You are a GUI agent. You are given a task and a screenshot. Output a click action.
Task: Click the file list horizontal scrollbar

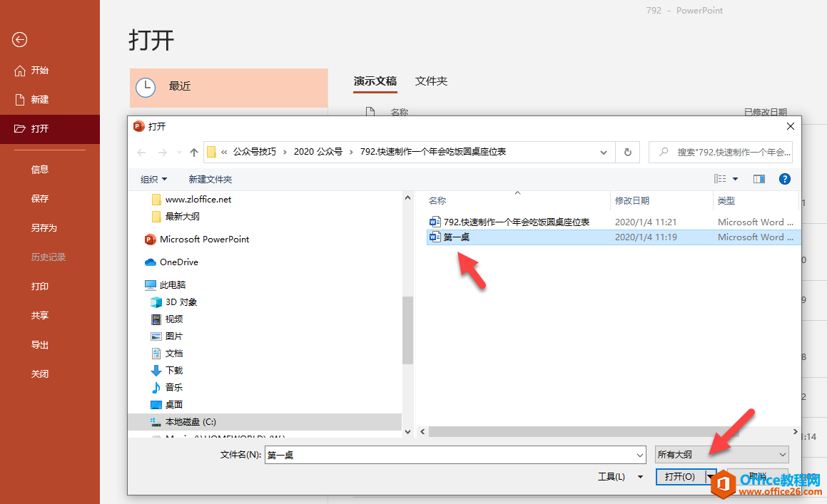pos(583,432)
